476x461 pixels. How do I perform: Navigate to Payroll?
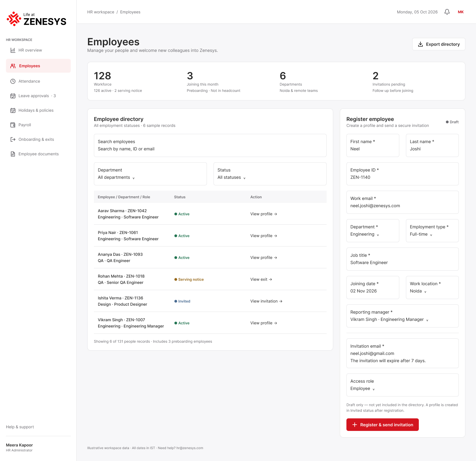point(38,125)
